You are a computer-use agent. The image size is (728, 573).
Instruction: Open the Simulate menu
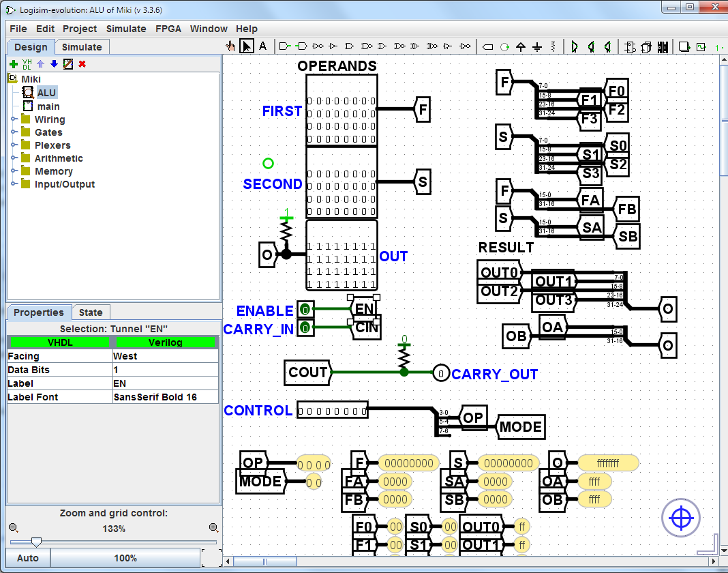126,29
